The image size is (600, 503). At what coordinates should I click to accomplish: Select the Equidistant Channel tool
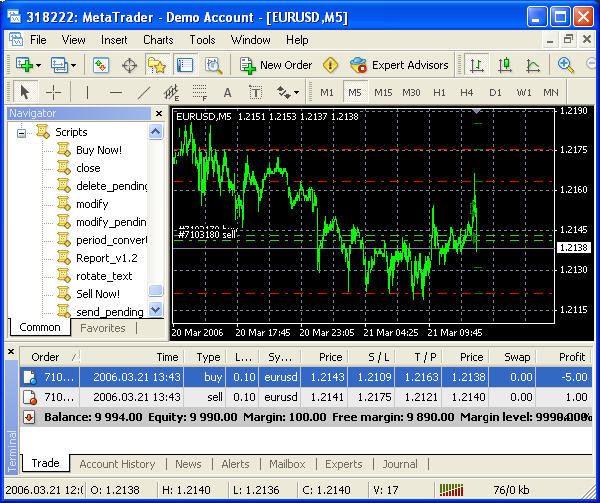point(171,92)
